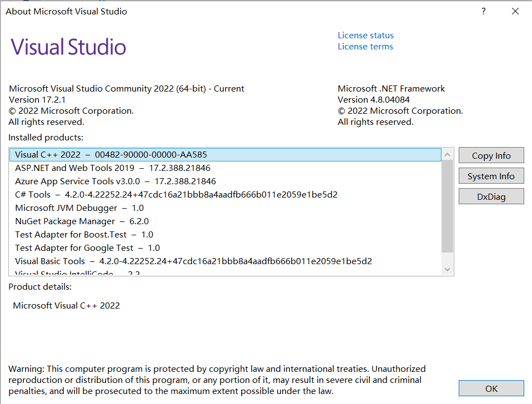The height and width of the screenshot is (404, 532).
Task: Click the Visual Studio logo
Action: click(x=68, y=47)
